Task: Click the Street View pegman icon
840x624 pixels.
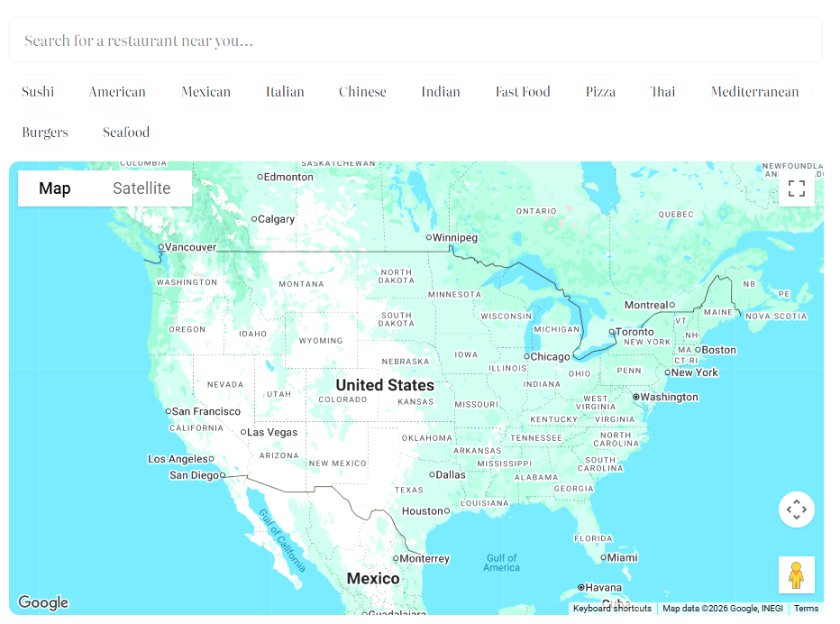Action: pos(796,574)
